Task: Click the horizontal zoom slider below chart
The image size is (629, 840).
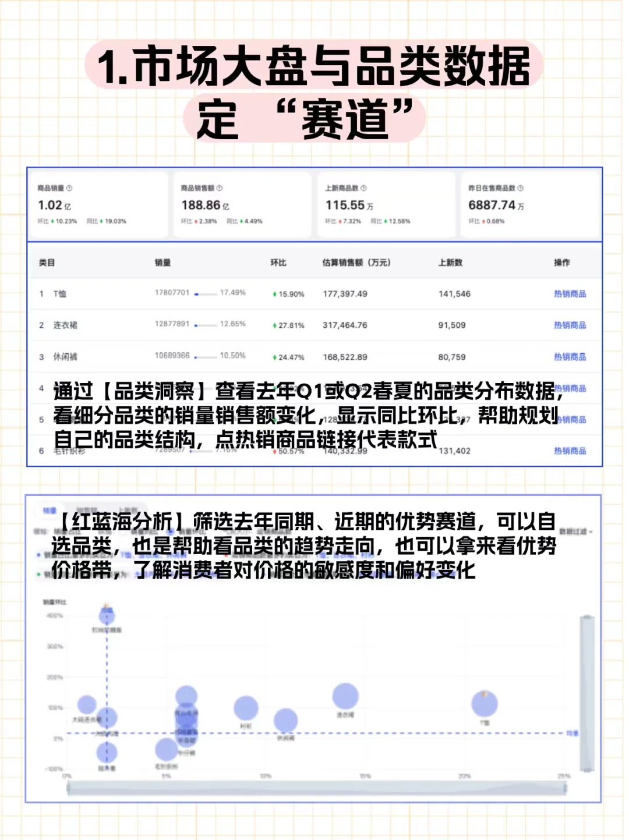Action: click(x=317, y=788)
